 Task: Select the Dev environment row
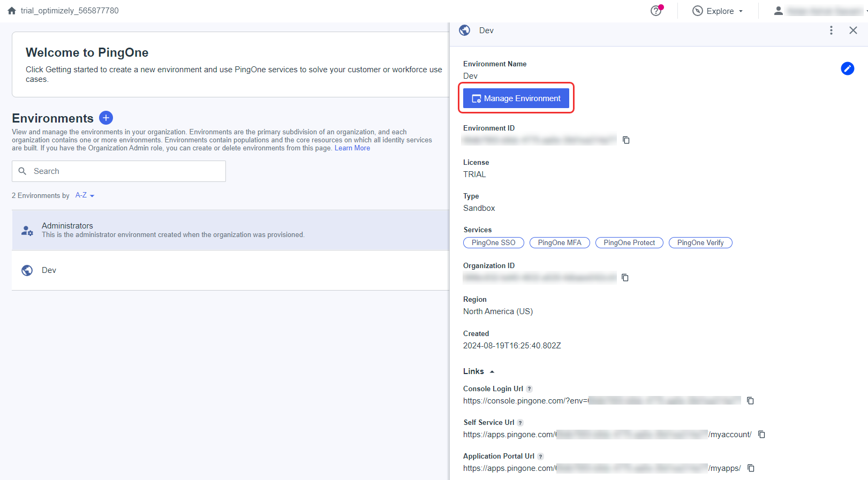click(230, 270)
